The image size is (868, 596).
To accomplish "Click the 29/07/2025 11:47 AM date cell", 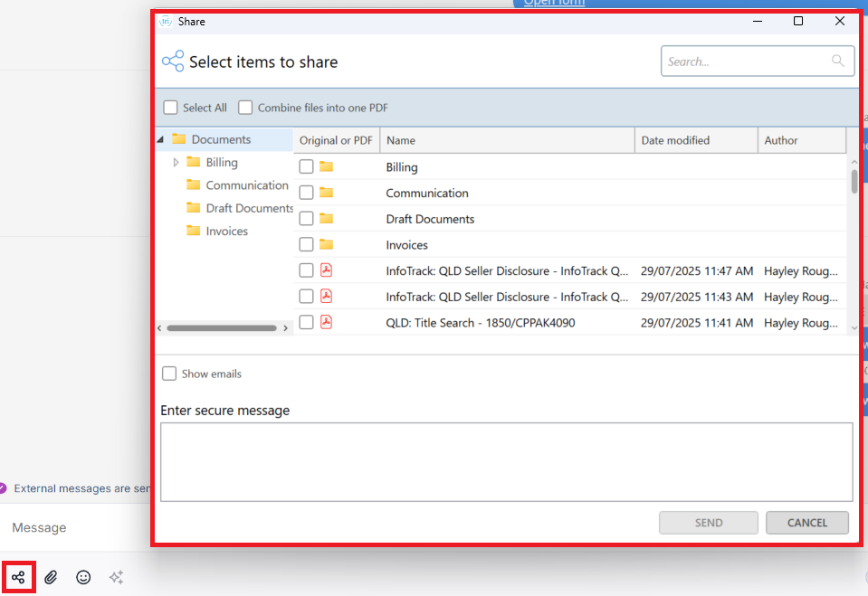I will click(x=697, y=270).
